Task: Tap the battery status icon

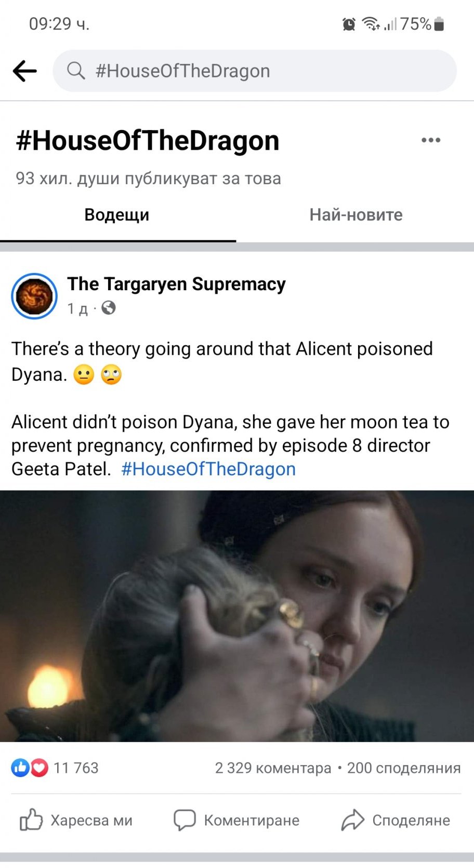Action: coord(439,24)
